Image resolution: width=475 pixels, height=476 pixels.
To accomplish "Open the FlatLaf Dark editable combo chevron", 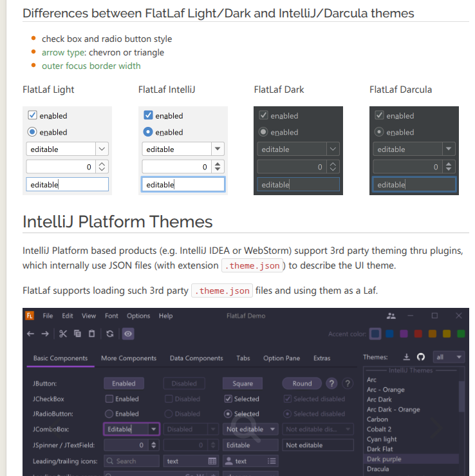I will 333,149.
